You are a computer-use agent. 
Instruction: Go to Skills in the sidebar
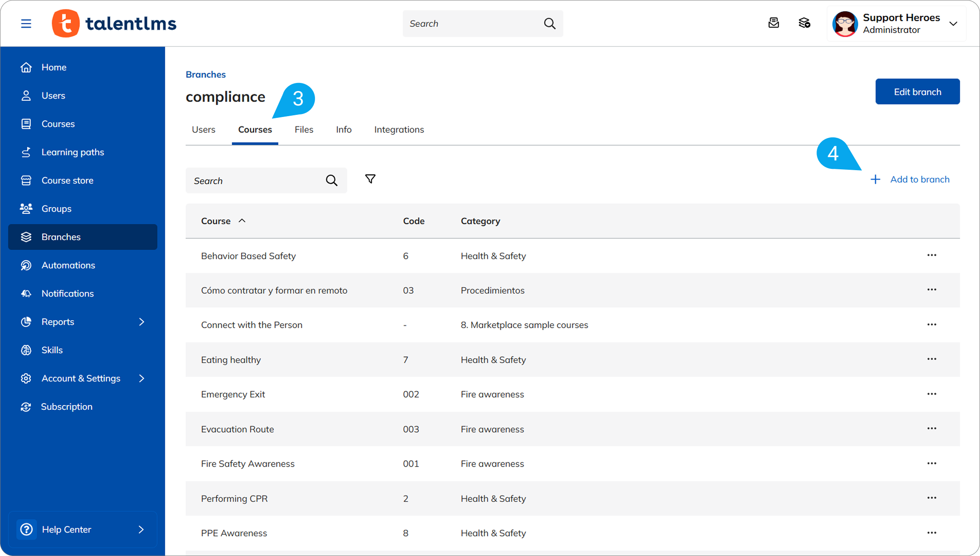point(52,350)
